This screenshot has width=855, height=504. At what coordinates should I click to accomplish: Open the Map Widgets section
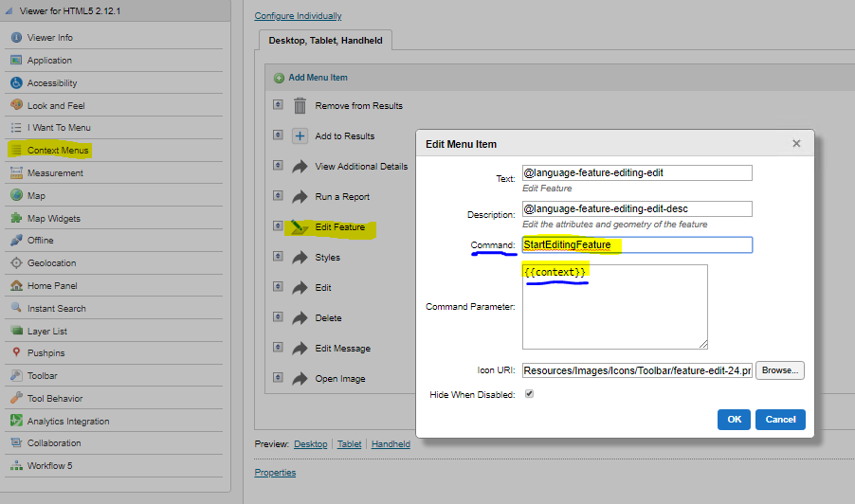coord(53,219)
